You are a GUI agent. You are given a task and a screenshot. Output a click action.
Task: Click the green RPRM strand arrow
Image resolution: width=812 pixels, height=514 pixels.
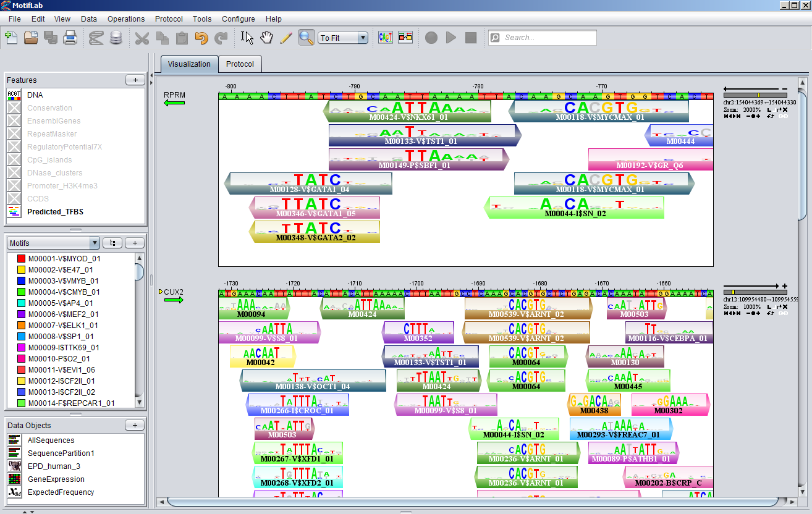point(175,103)
